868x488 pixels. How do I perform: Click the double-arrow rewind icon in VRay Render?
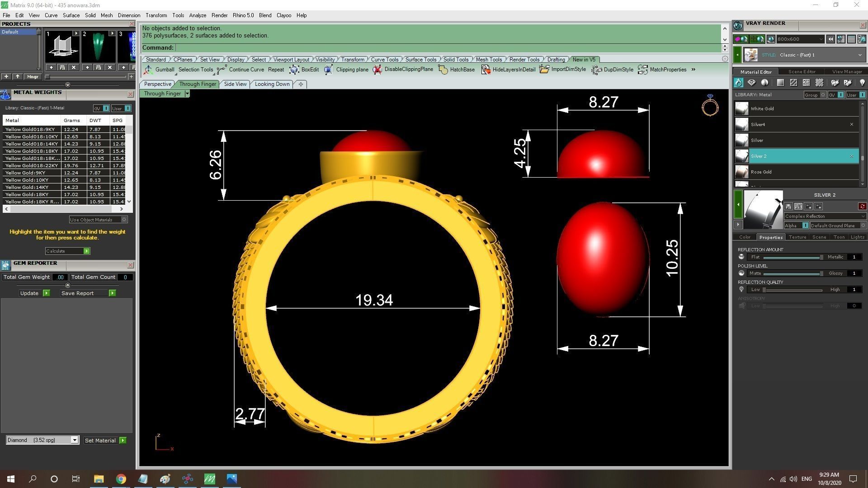tap(830, 39)
